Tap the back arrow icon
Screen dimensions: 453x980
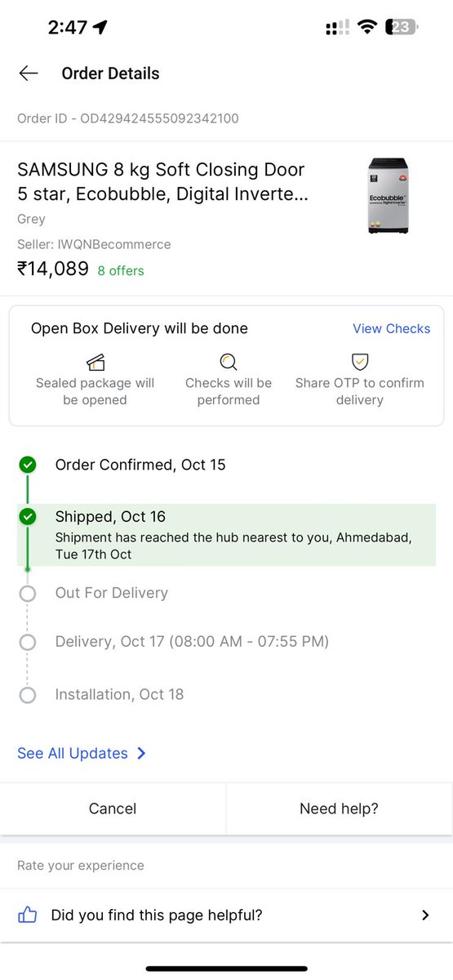[29, 73]
